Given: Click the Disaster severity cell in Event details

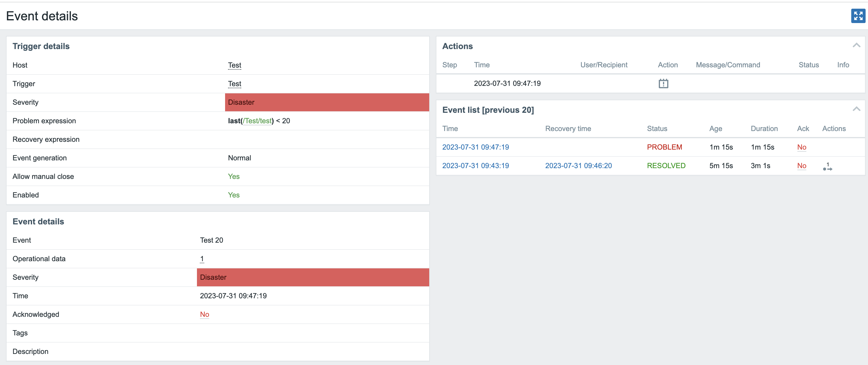Looking at the screenshot, I should tap(313, 277).
